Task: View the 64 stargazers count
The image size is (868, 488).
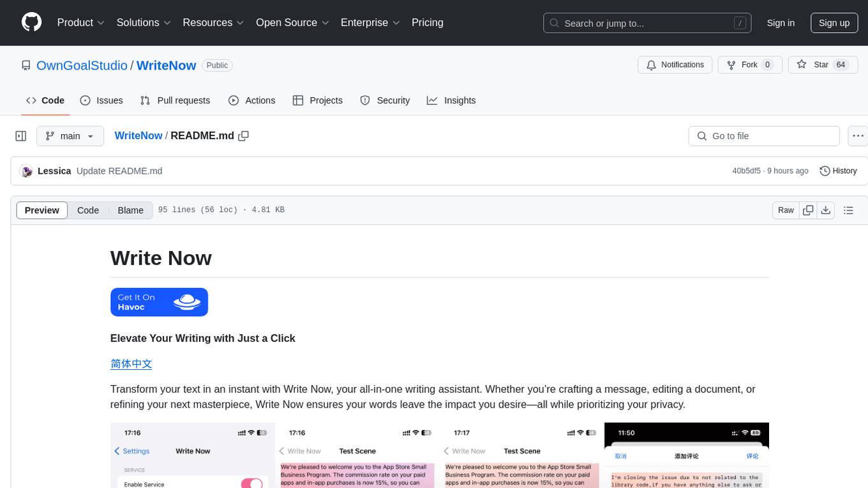Action: [841, 65]
